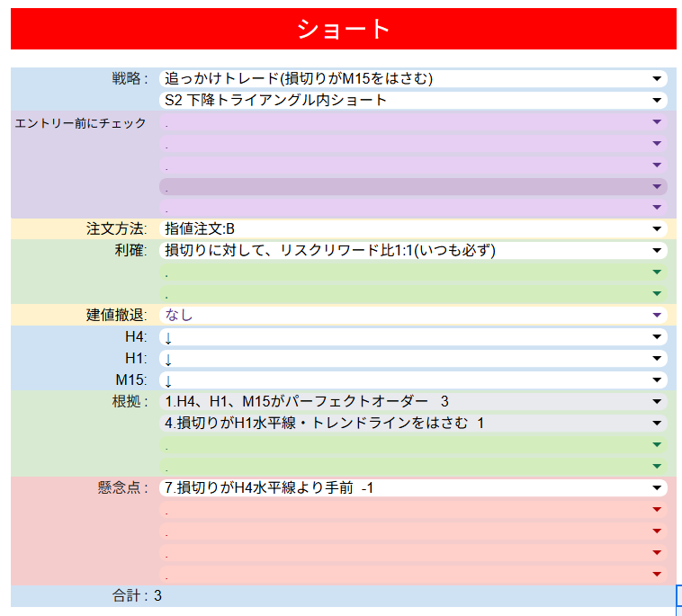Screen dimensions: 682x616
Task: Click the green arrow in the second 利確 row
Action: tap(656, 272)
